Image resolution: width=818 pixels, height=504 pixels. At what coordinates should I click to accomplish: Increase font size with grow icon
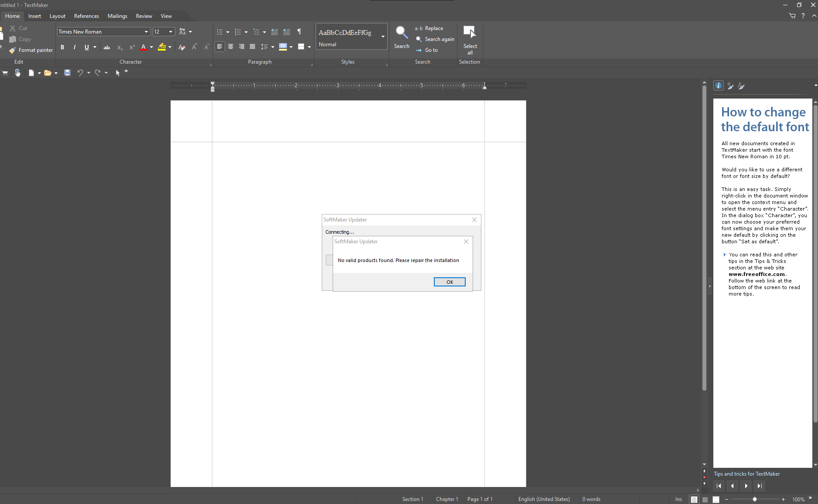pos(194,47)
